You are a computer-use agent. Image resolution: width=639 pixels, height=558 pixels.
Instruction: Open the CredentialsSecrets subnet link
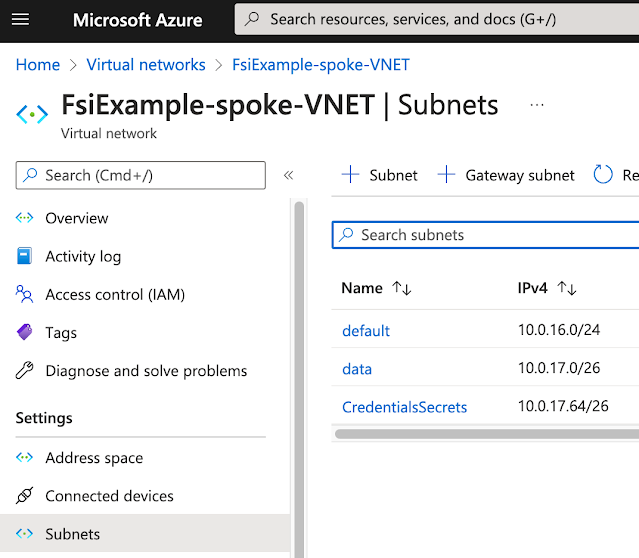[404, 407]
